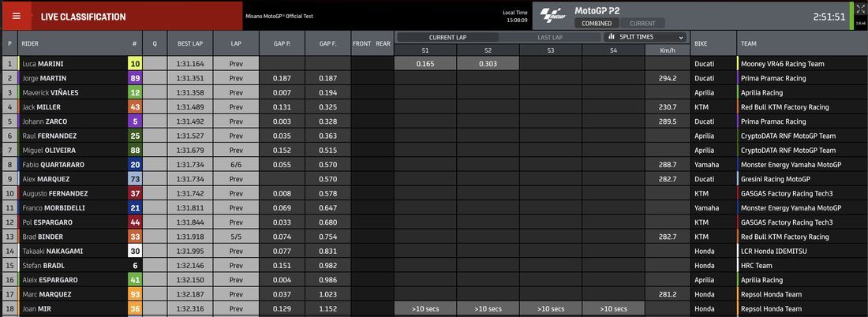Viewport: 868px width, 317px height.
Task: Click the yellow number 10 badge
Action: 135,64
